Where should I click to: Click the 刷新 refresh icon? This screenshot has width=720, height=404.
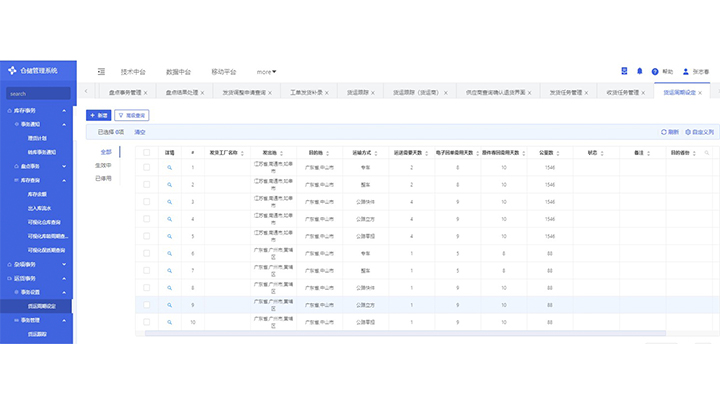point(663,131)
